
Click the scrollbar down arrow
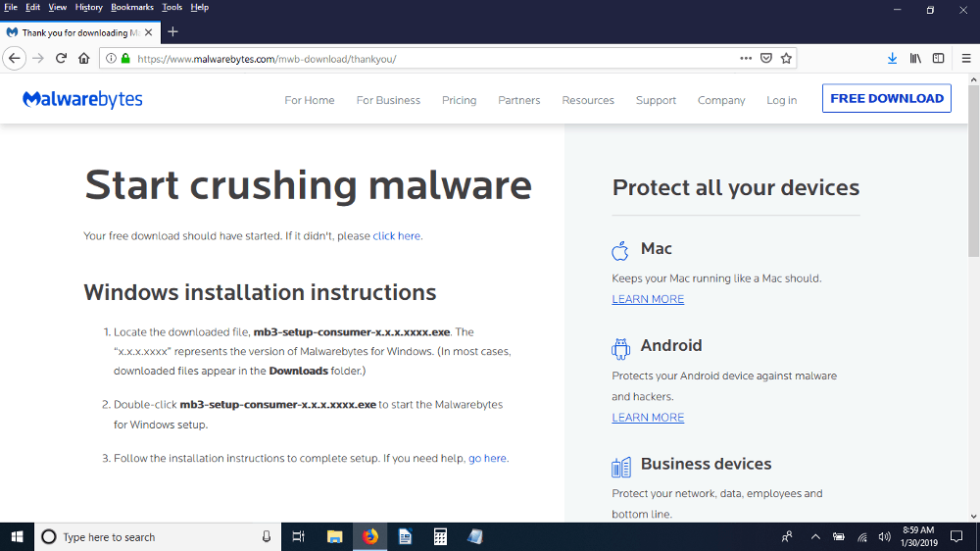[974, 517]
